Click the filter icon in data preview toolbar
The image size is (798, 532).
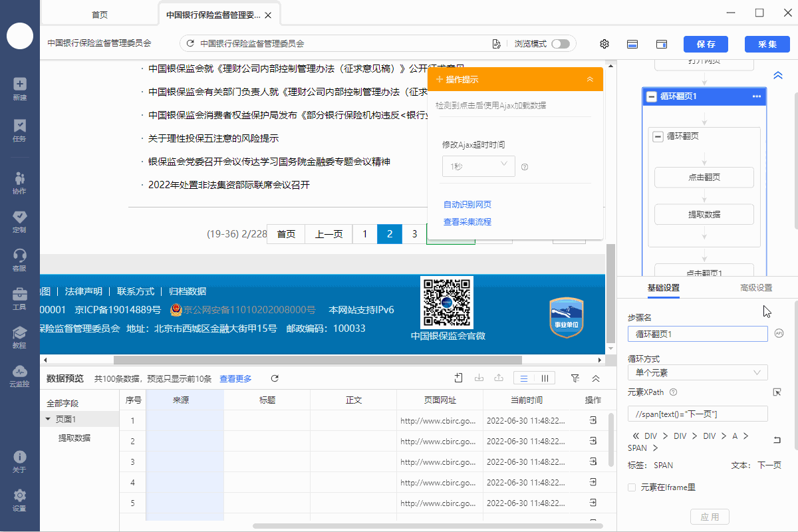(575, 378)
